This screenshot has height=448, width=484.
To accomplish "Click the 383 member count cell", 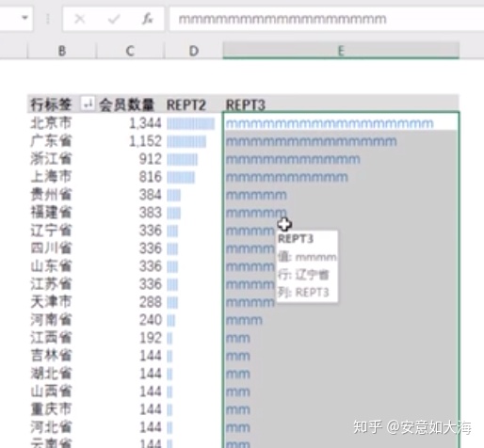I will [x=151, y=213].
